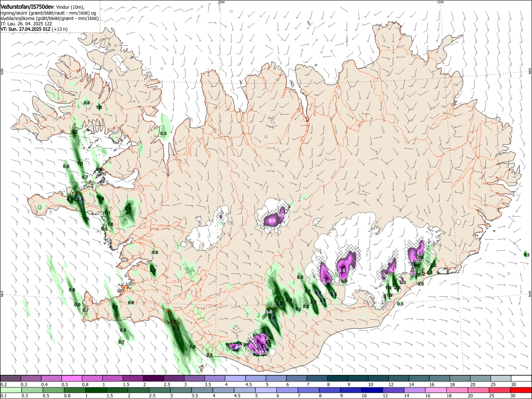Select the 0.5–0.8 swatch in lower legend row

pos(53,390)
